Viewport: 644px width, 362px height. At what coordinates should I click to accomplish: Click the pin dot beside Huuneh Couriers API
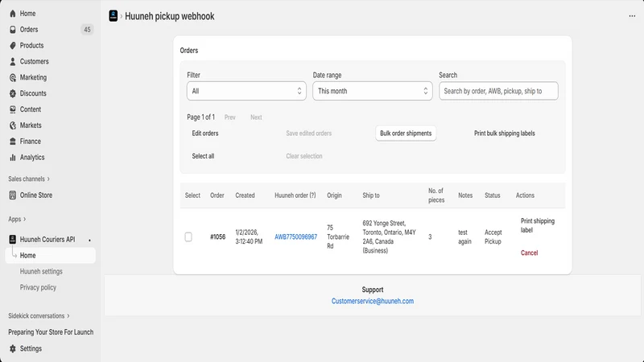click(89, 240)
